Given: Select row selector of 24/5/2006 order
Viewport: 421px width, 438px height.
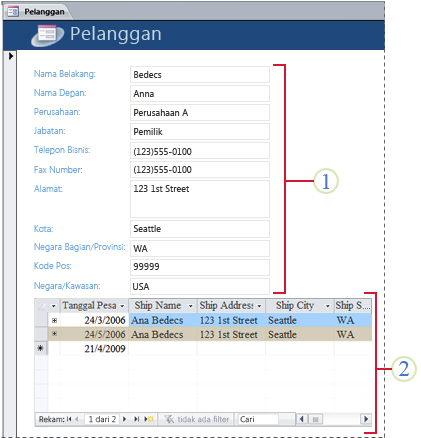Looking at the screenshot, I should [41, 334].
